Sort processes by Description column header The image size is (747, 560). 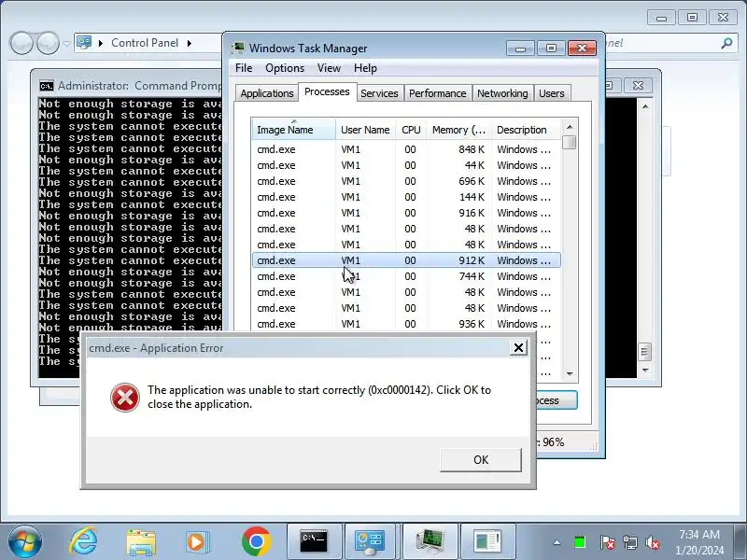point(526,130)
